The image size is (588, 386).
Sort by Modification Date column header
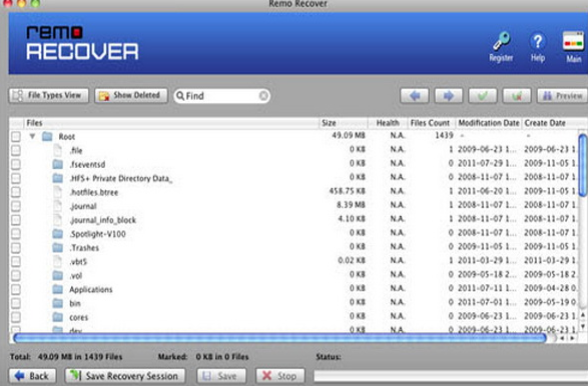coord(489,123)
